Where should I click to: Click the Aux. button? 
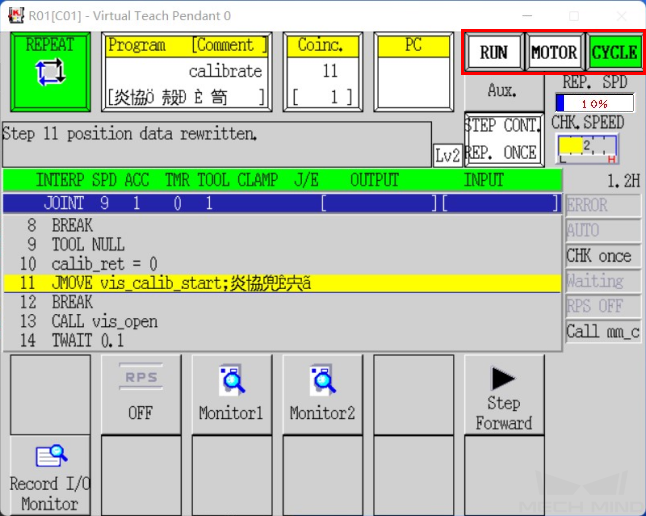[x=503, y=90]
